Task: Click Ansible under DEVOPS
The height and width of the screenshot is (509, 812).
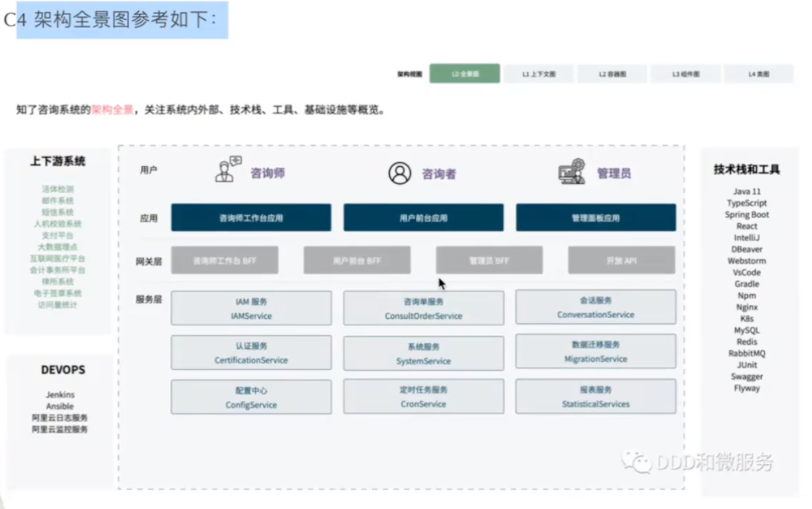Action: (x=60, y=406)
